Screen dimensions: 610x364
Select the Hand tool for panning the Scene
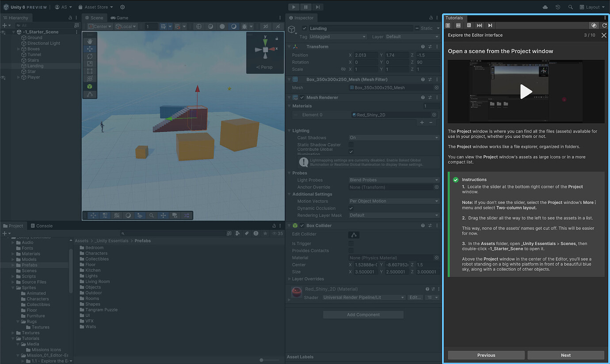click(x=90, y=42)
